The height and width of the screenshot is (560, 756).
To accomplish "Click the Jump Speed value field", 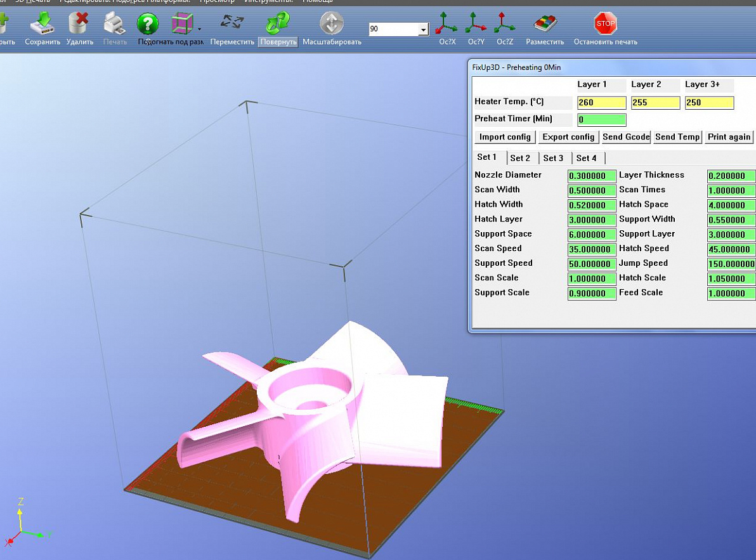I will [x=731, y=264].
